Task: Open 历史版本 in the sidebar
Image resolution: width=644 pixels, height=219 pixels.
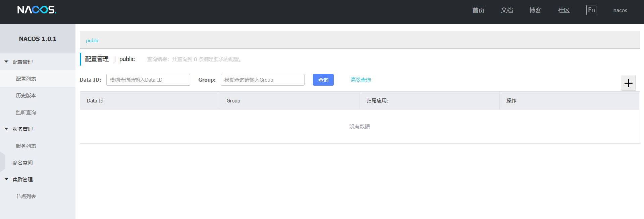Action: coord(26,95)
